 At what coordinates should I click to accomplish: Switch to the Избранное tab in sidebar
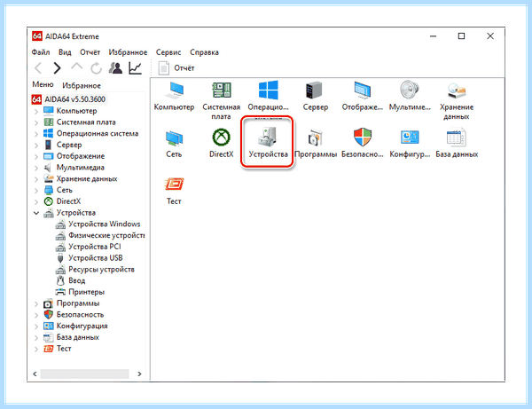point(82,85)
